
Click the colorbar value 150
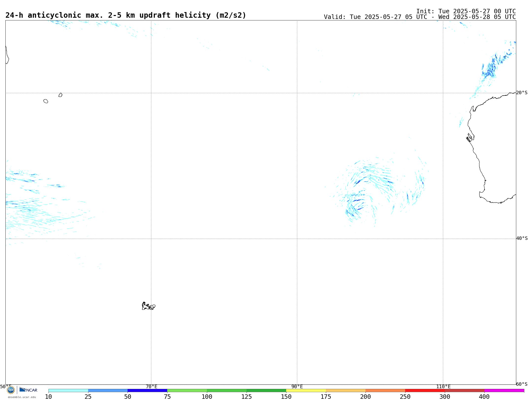pyautogui.click(x=286, y=397)
